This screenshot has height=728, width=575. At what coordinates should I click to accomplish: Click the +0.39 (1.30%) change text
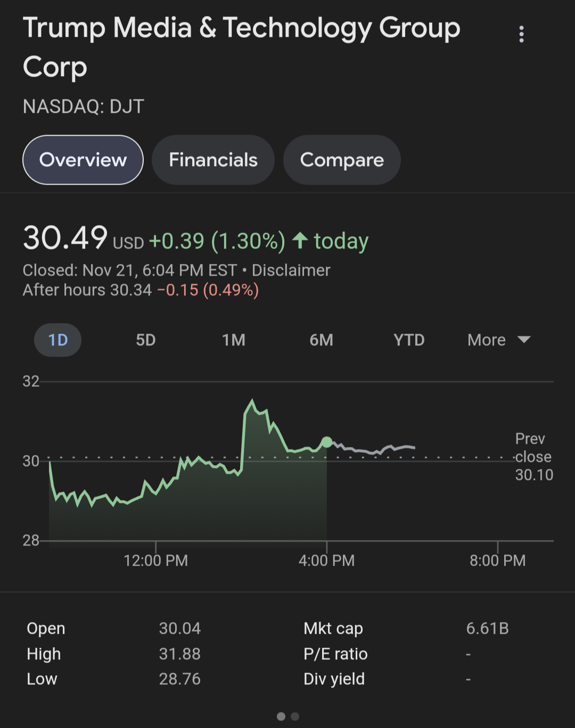217,241
